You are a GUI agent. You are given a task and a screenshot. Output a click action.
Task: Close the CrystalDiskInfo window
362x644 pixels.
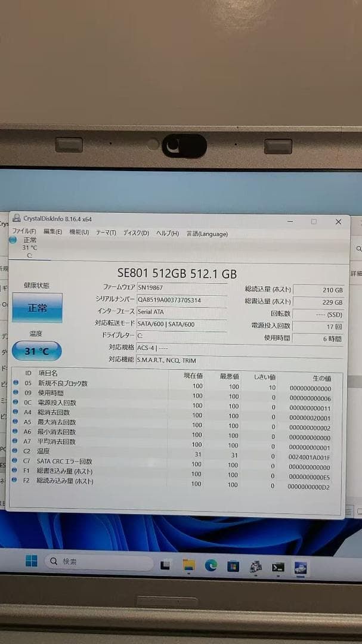(338, 222)
